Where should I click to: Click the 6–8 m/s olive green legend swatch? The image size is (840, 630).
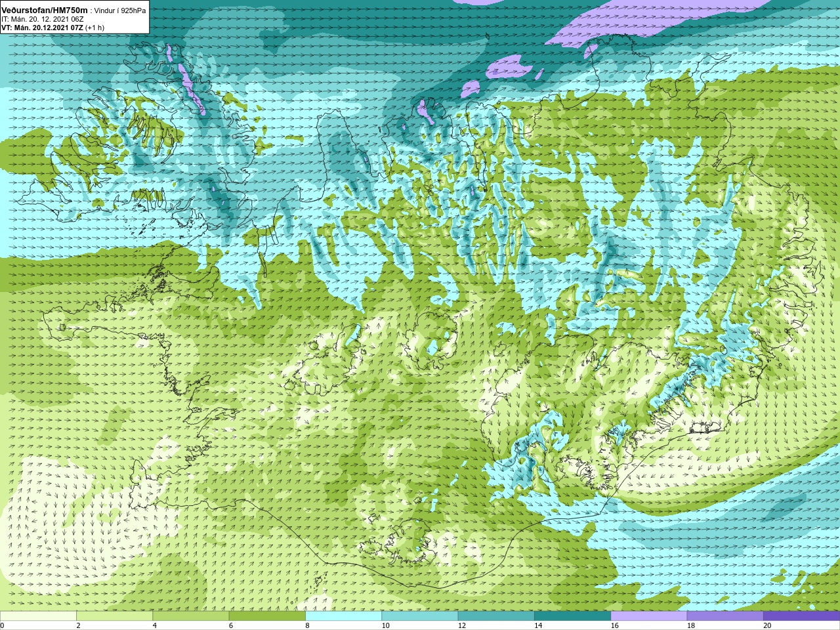(267, 616)
